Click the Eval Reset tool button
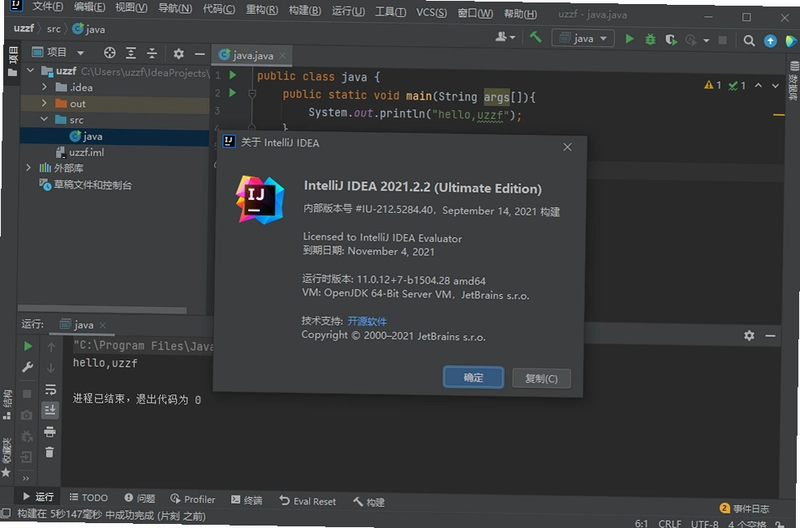 308,501
